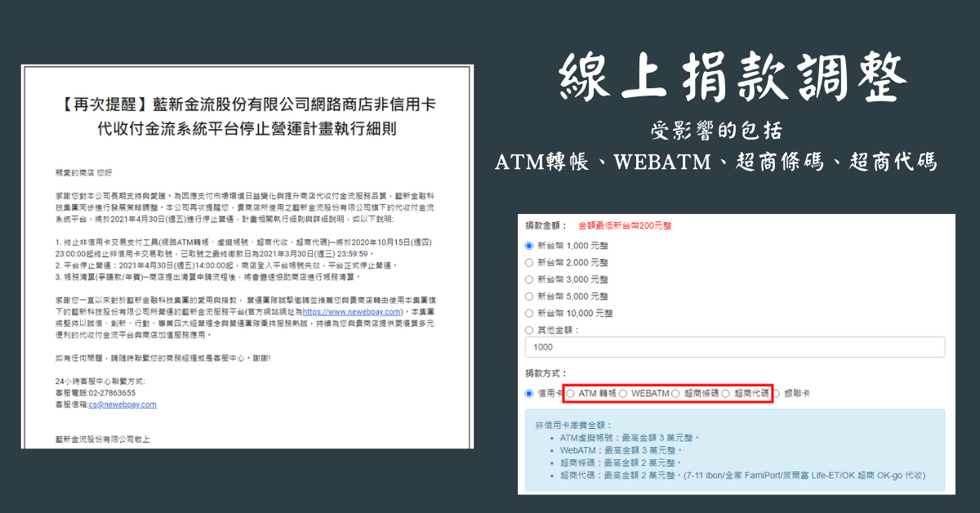Click the 線上捐款調整 banner heading
980x513 pixels.
[x=733, y=80]
